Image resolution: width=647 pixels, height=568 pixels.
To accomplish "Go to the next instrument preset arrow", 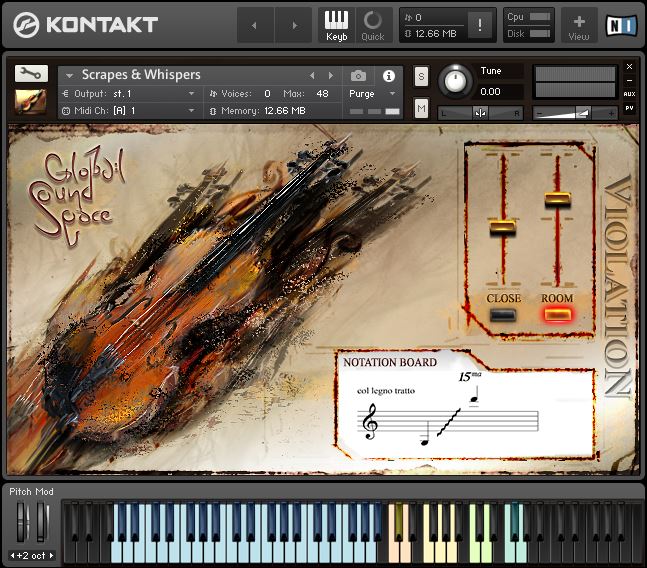I will pos(330,75).
